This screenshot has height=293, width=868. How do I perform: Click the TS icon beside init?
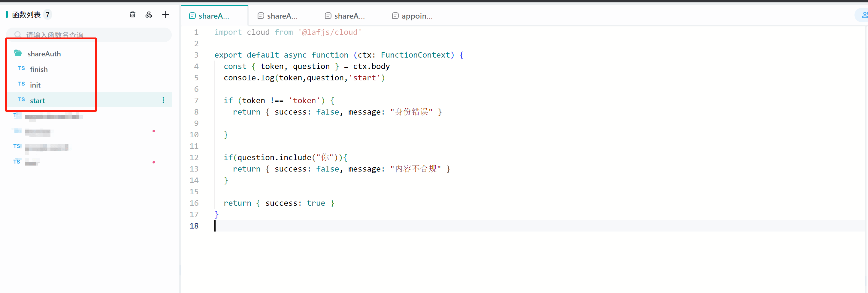(x=21, y=84)
